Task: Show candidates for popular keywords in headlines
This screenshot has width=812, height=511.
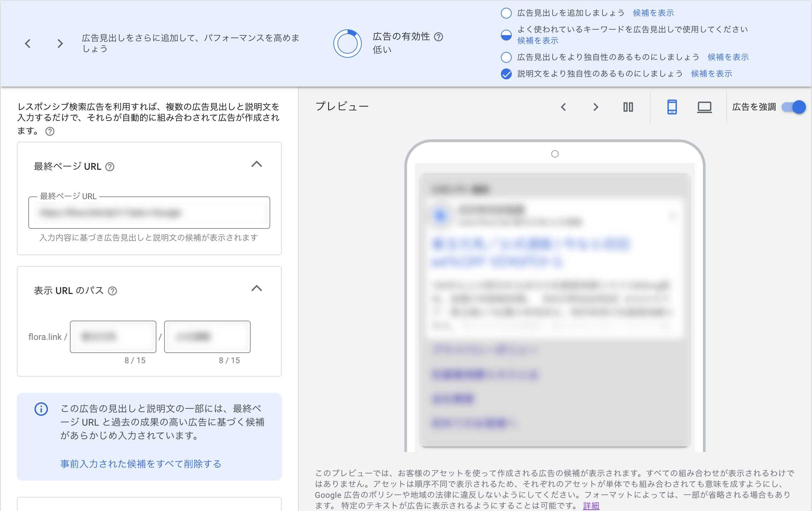Action: point(538,41)
